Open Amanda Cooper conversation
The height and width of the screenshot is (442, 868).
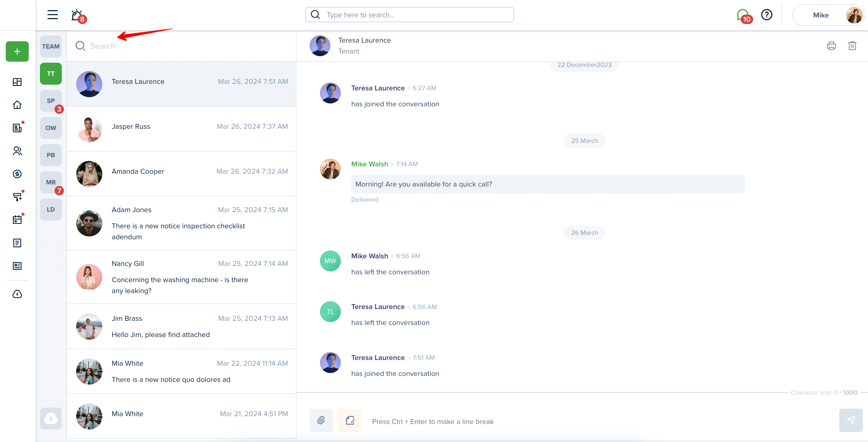(181, 174)
